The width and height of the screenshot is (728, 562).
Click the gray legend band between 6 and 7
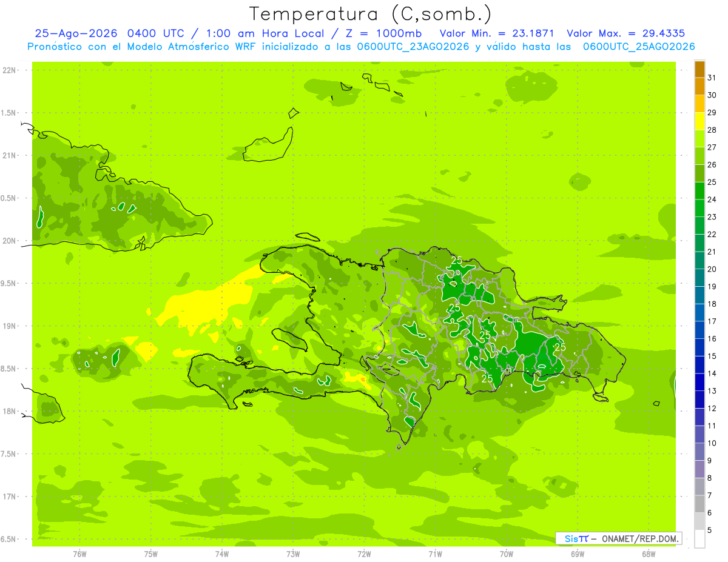coord(699,504)
